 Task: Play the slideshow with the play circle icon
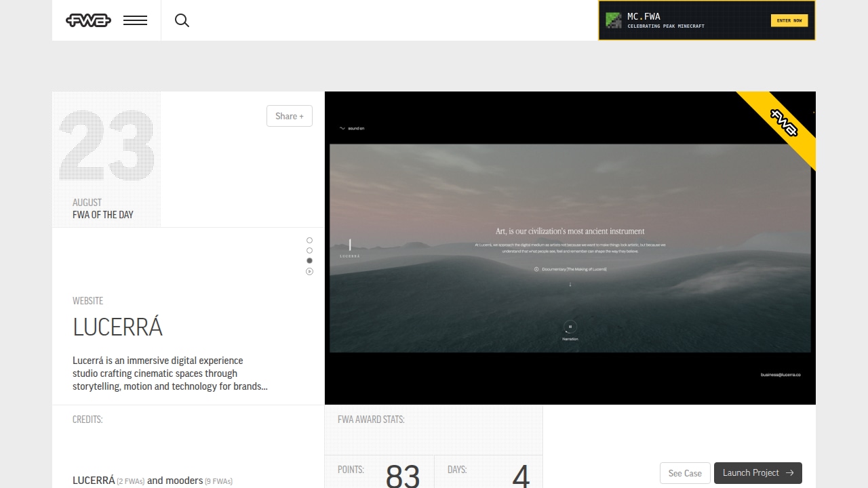(309, 272)
